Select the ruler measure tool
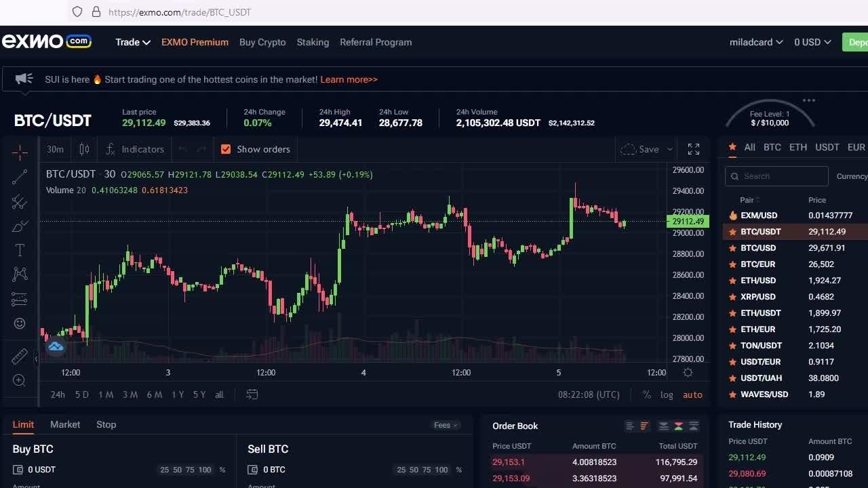This screenshot has height=488, width=868. click(x=20, y=356)
